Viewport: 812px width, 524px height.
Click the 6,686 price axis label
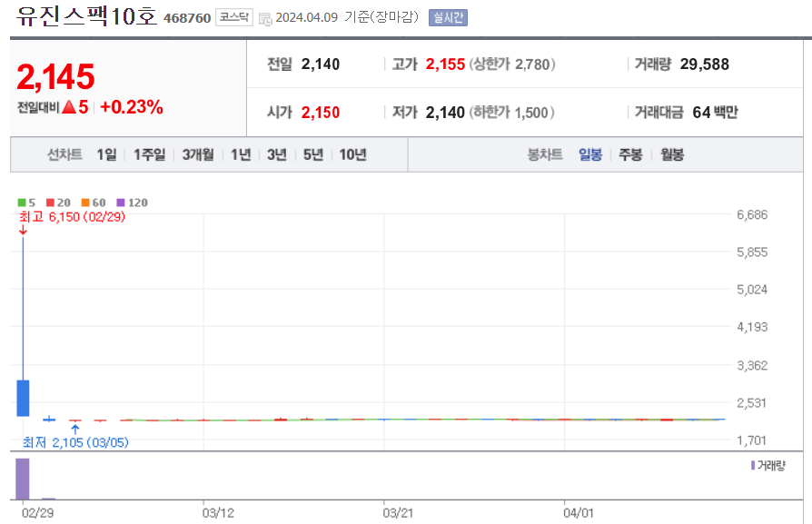coord(752,214)
